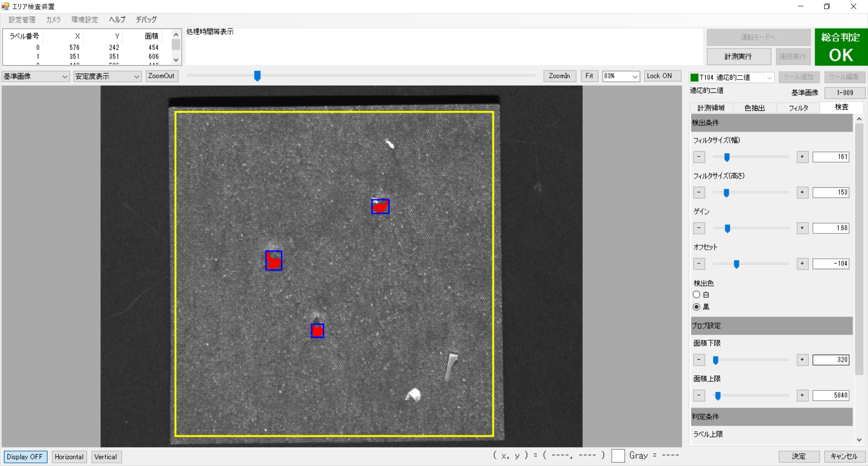Increase オフセット with plus button
Image resolution: width=868 pixels, height=466 pixels.
pos(802,264)
